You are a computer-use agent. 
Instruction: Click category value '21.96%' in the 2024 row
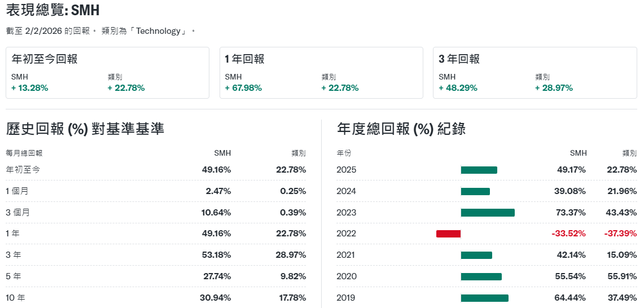pyautogui.click(x=622, y=191)
